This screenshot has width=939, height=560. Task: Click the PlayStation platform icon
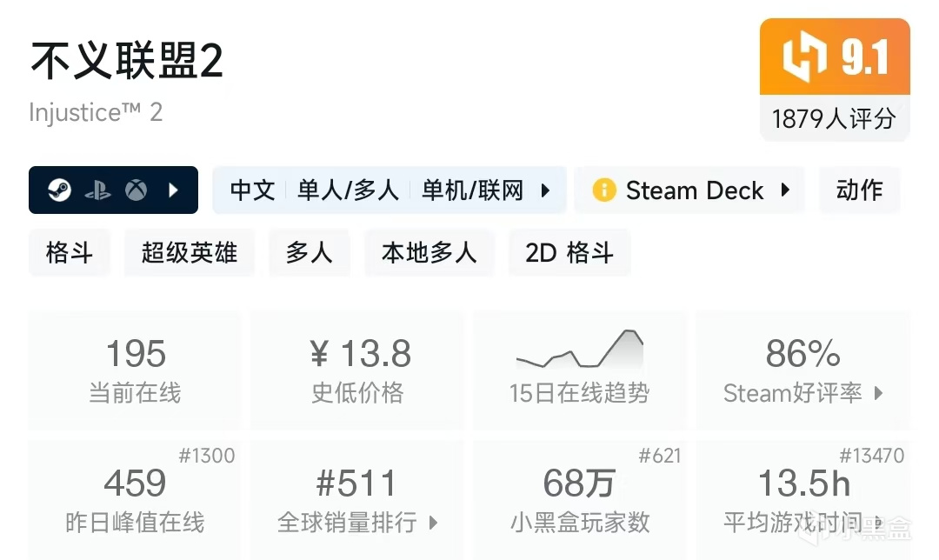coord(97,190)
